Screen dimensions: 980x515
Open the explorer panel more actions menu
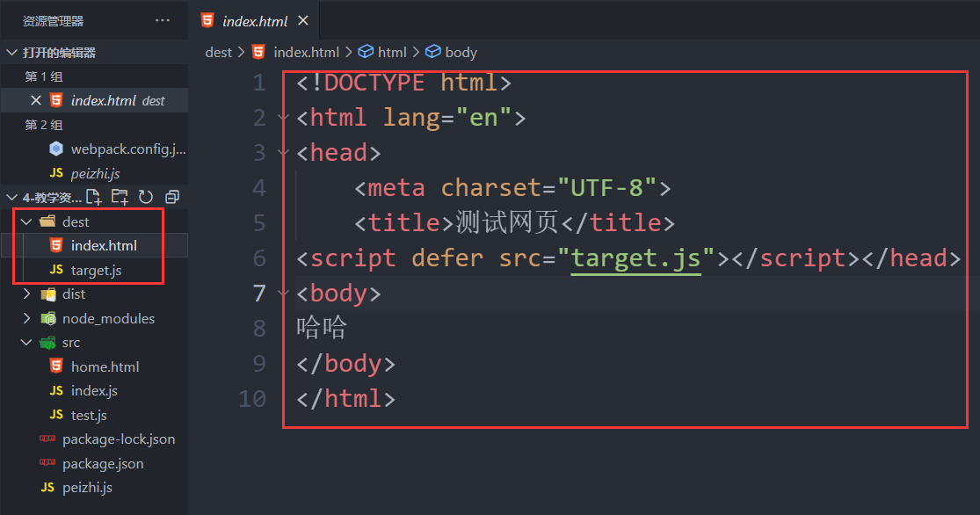click(163, 20)
